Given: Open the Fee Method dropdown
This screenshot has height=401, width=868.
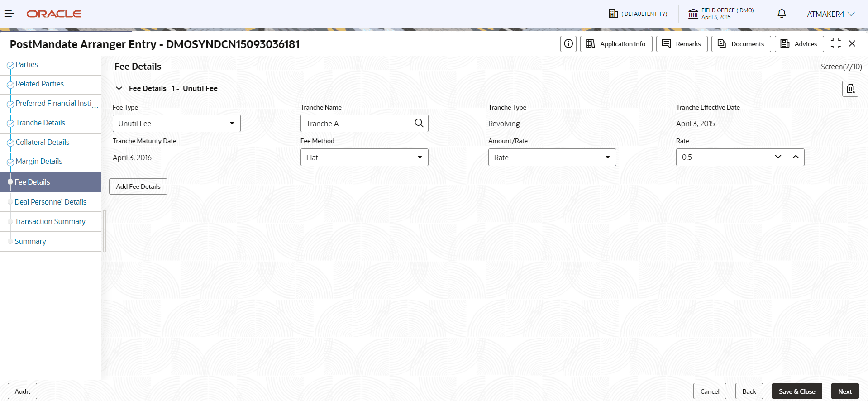Looking at the screenshot, I should 364,158.
